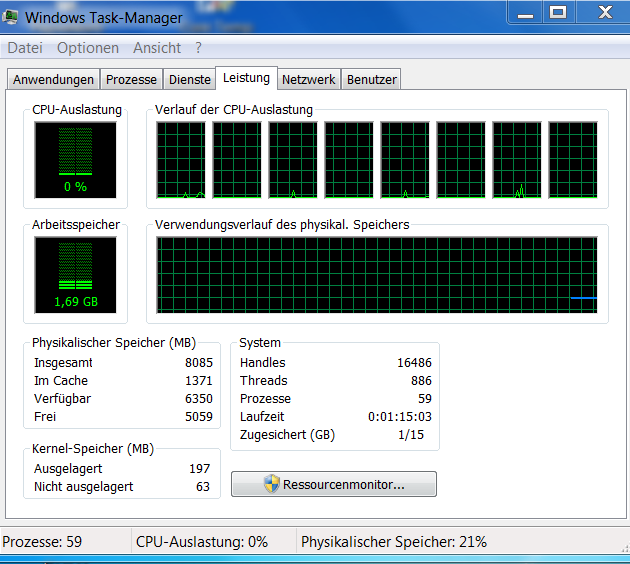Click the fourth CPU core history graph
Image resolution: width=630 pixels, height=564 pixels.
pyautogui.click(x=349, y=160)
